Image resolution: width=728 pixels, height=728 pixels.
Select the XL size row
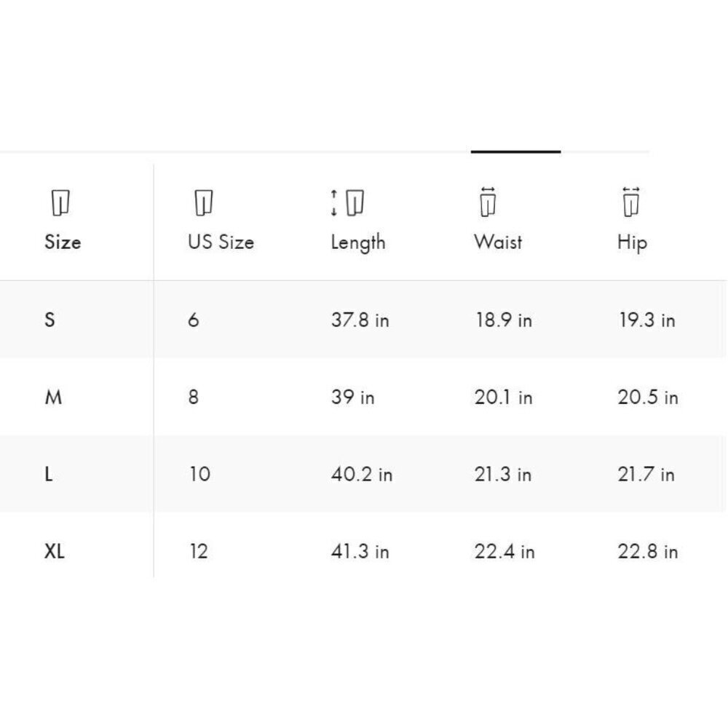(x=55, y=552)
